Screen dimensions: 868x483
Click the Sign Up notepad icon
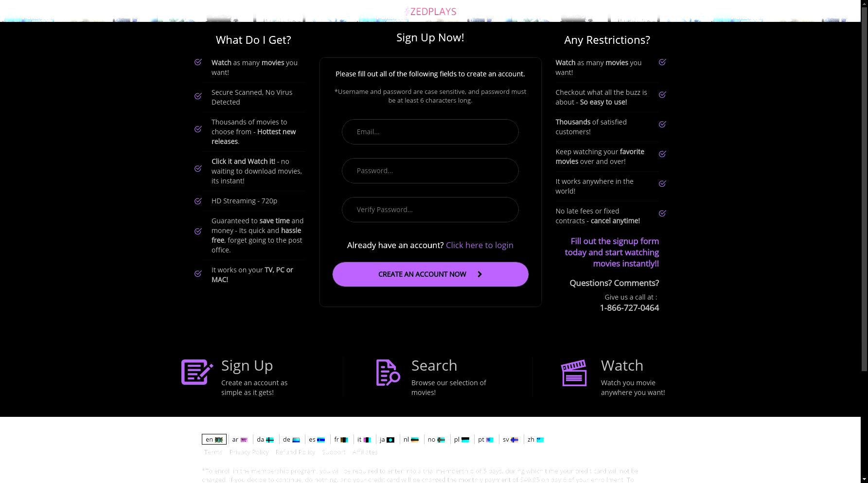point(197,372)
